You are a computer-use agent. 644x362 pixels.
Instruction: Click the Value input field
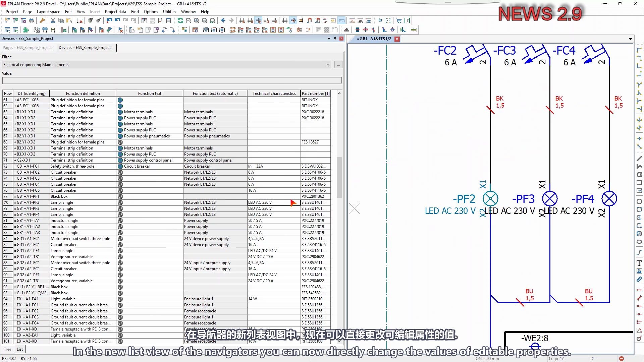(x=172, y=80)
